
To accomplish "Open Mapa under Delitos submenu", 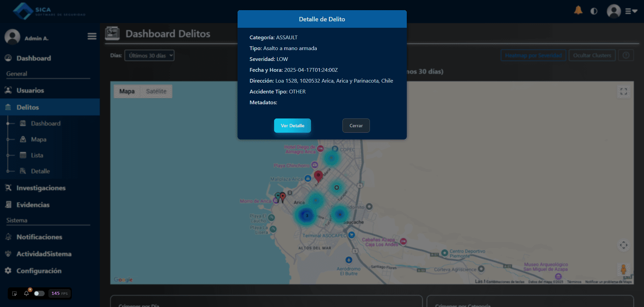I will 39,139.
